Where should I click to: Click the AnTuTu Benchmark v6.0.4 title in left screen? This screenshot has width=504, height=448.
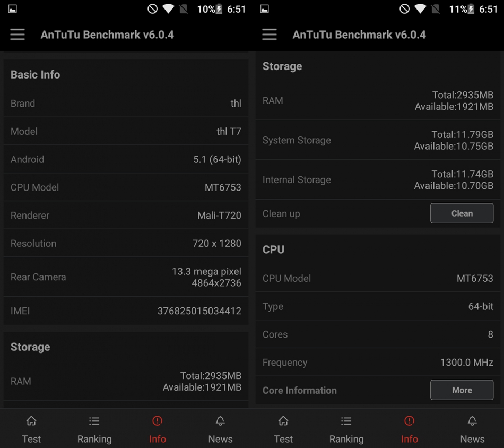tap(107, 35)
